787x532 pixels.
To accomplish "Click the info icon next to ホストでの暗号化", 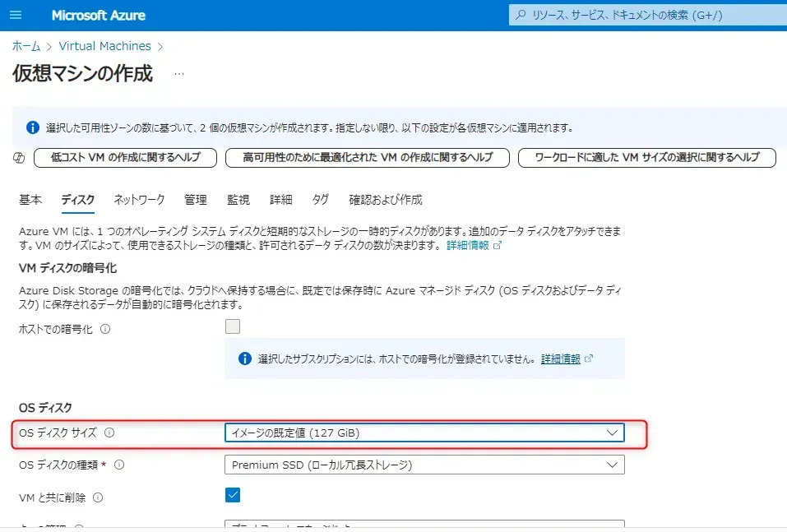I will point(104,329).
